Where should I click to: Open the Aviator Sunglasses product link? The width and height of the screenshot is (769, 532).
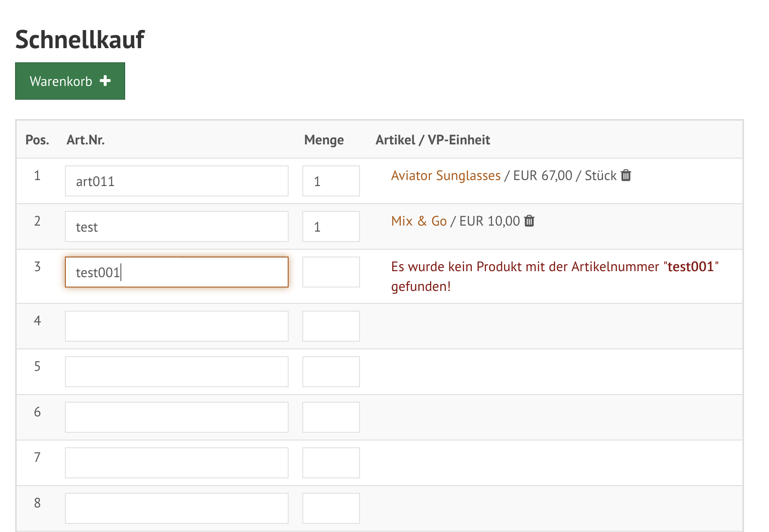(446, 175)
